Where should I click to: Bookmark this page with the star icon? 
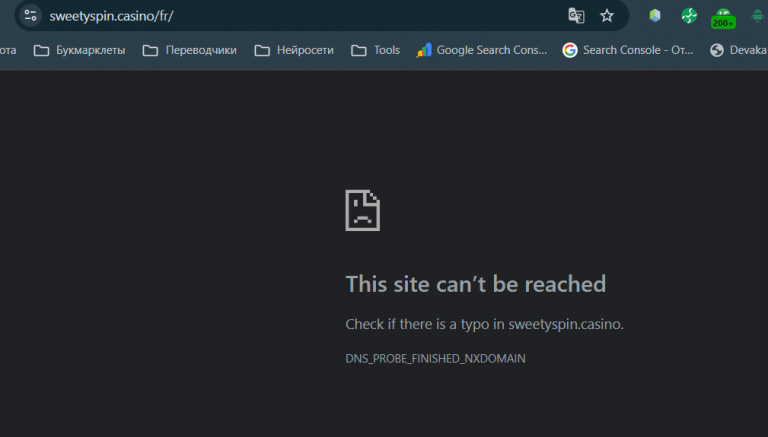607,16
